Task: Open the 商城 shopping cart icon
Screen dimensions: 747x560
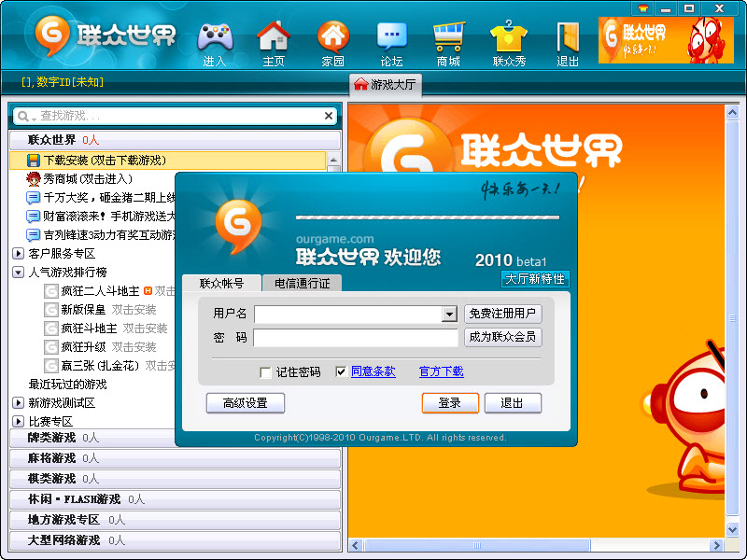Action: click(449, 36)
